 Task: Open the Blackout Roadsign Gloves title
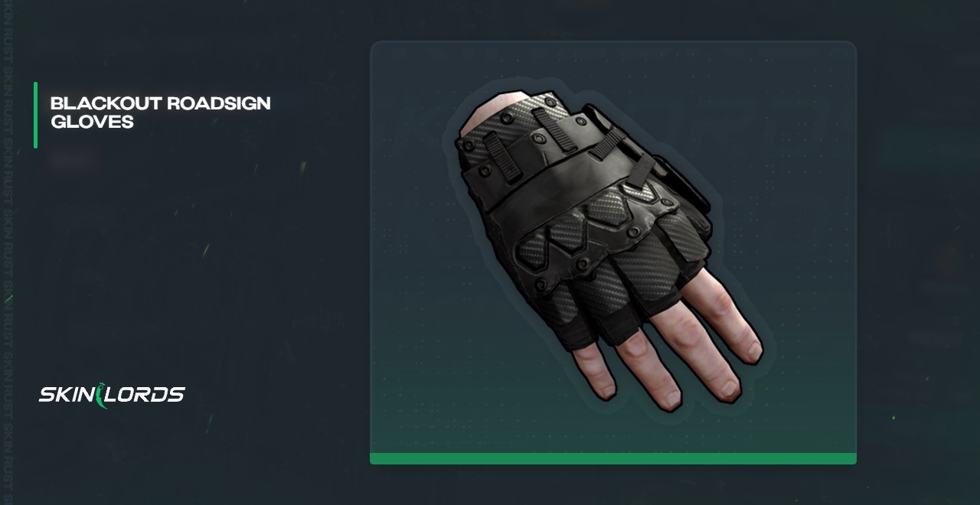click(x=160, y=112)
